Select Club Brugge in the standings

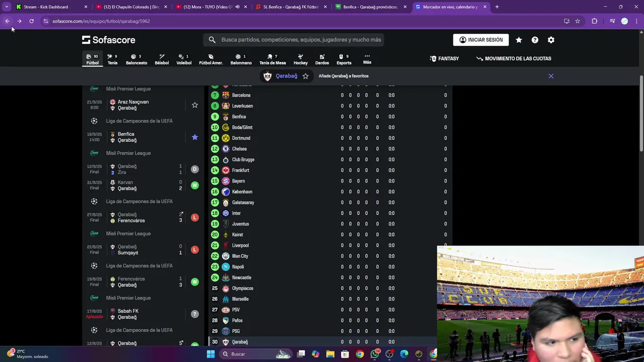[x=330, y=159]
